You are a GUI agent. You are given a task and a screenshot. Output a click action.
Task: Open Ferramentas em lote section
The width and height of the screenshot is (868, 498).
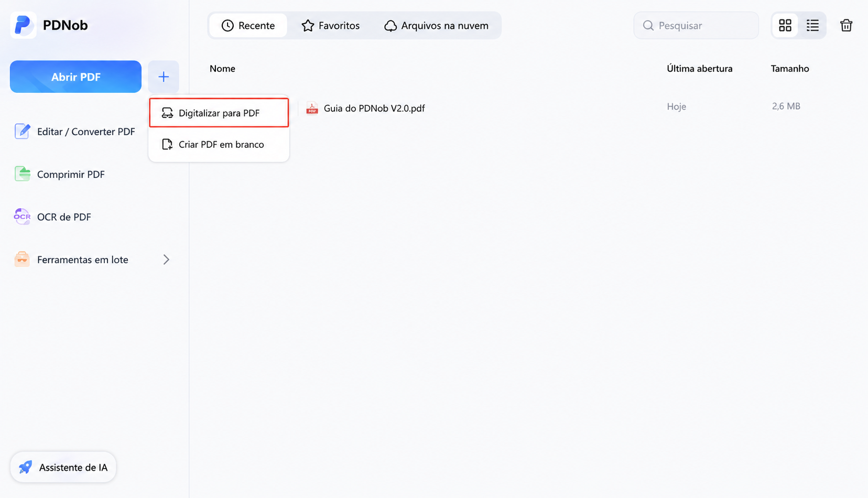pos(93,259)
